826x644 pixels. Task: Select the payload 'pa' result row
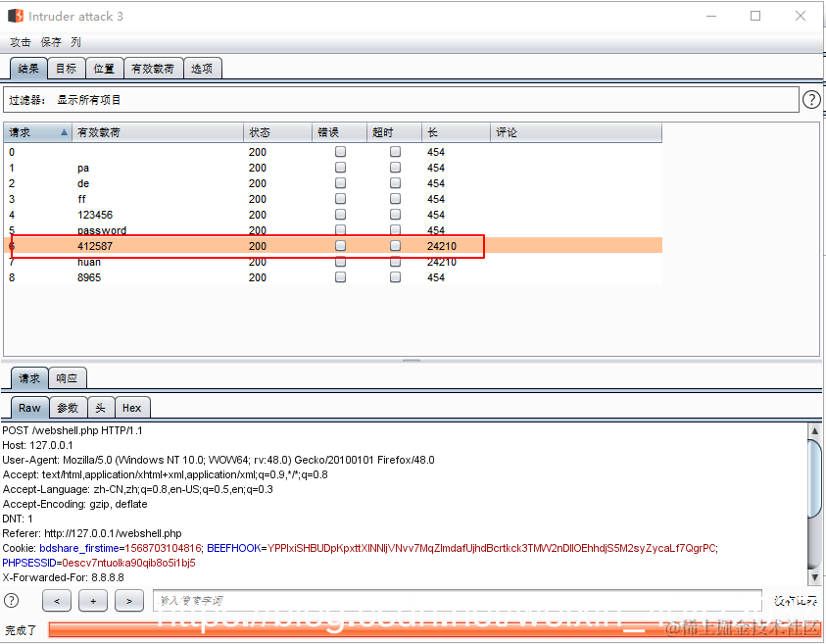tap(333, 168)
